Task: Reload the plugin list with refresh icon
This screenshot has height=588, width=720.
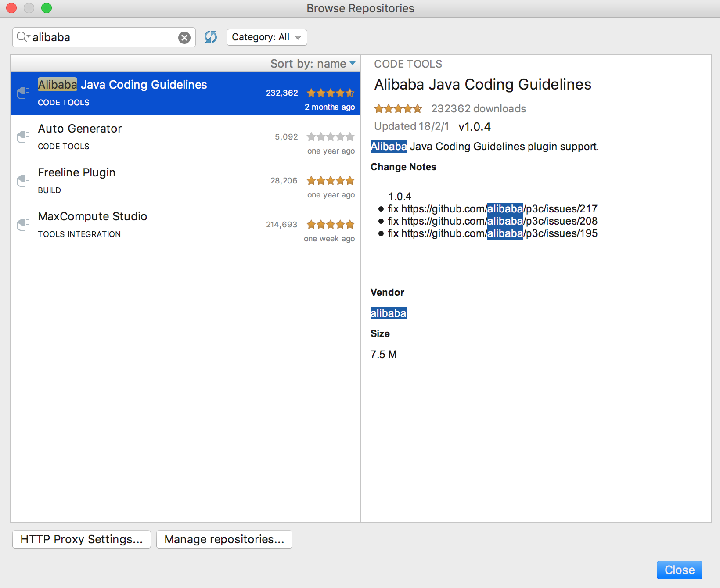Action: coord(211,37)
